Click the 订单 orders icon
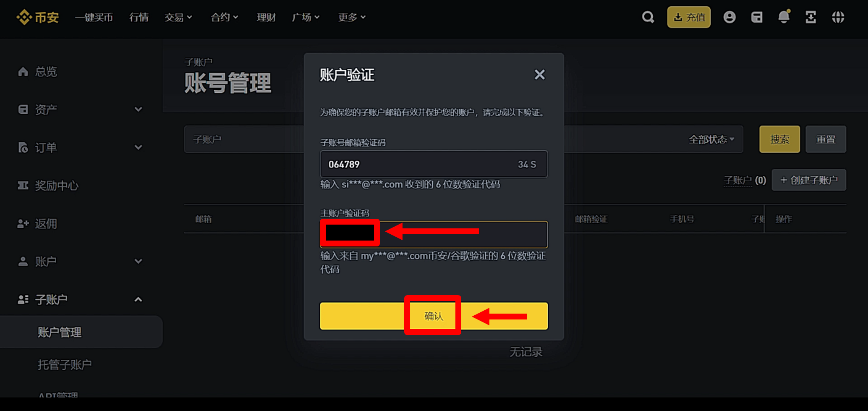Viewport: 868px width, 411px height. pos(23,147)
